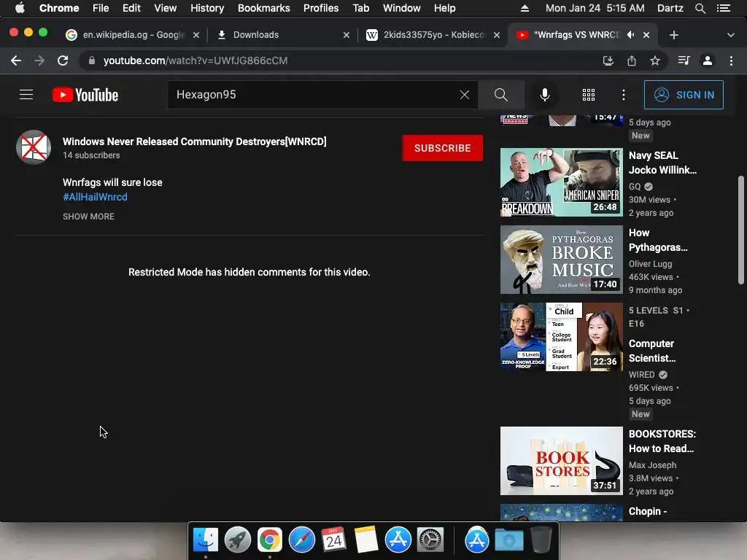Open Control Center in the menu bar
This screenshot has height=560, width=747.
(724, 8)
